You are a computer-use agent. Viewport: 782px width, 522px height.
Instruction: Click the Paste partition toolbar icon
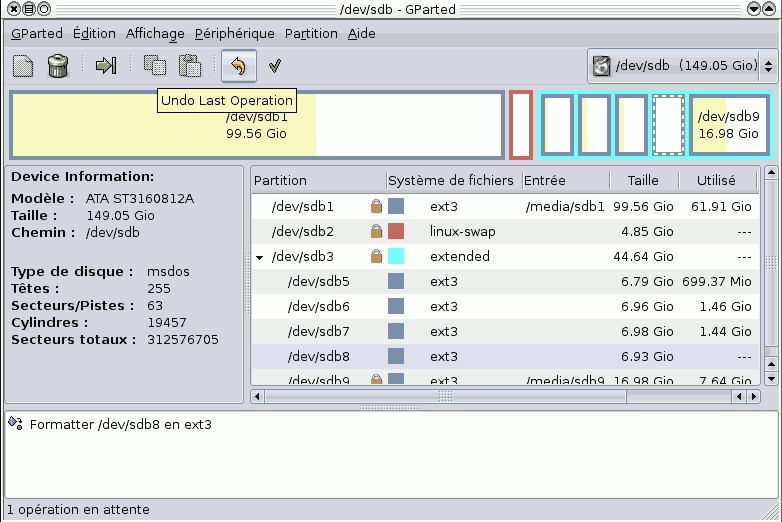(x=190, y=67)
